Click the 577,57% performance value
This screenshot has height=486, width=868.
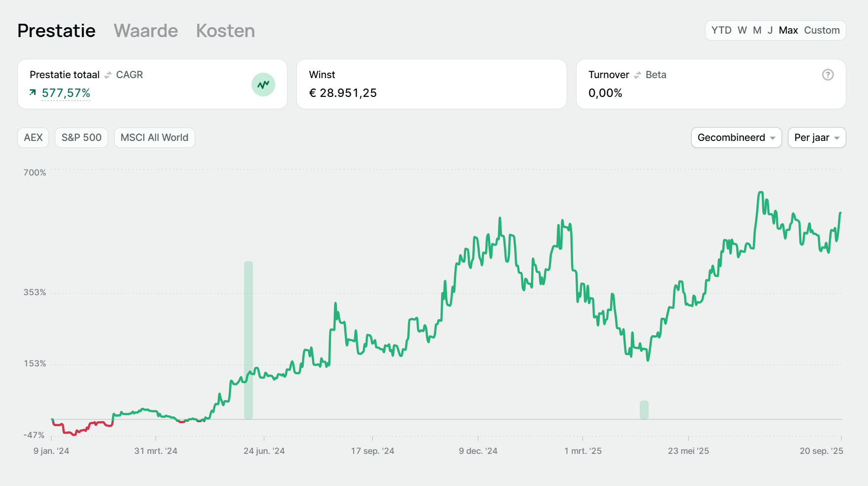(x=66, y=93)
